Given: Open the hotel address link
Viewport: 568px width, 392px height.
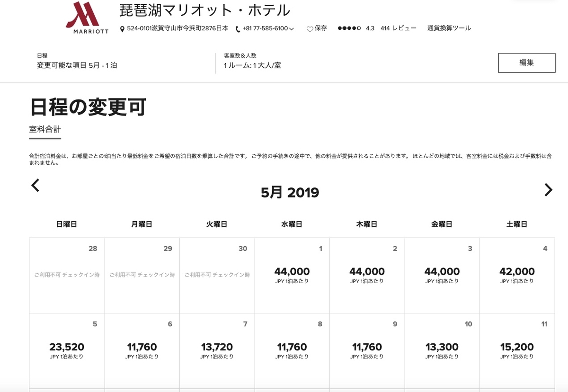Looking at the screenshot, I should pyautogui.click(x=177, y=28).
